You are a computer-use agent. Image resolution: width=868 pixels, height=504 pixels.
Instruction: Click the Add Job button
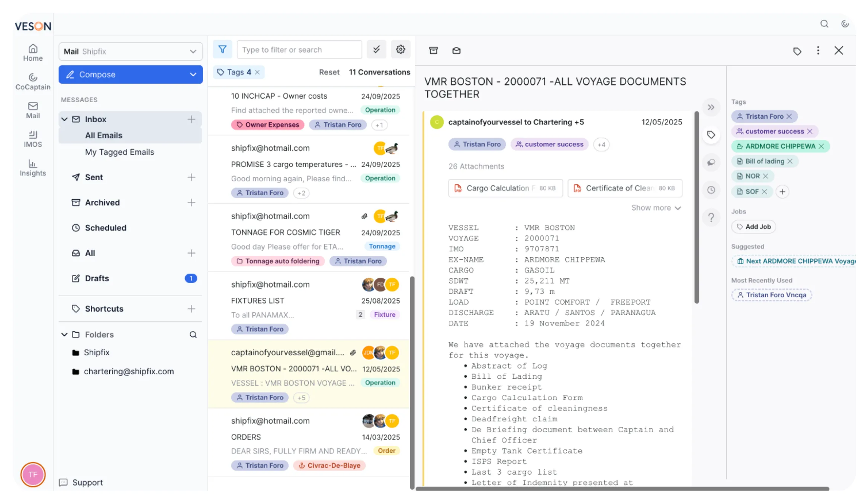click(x=753, y=227)
